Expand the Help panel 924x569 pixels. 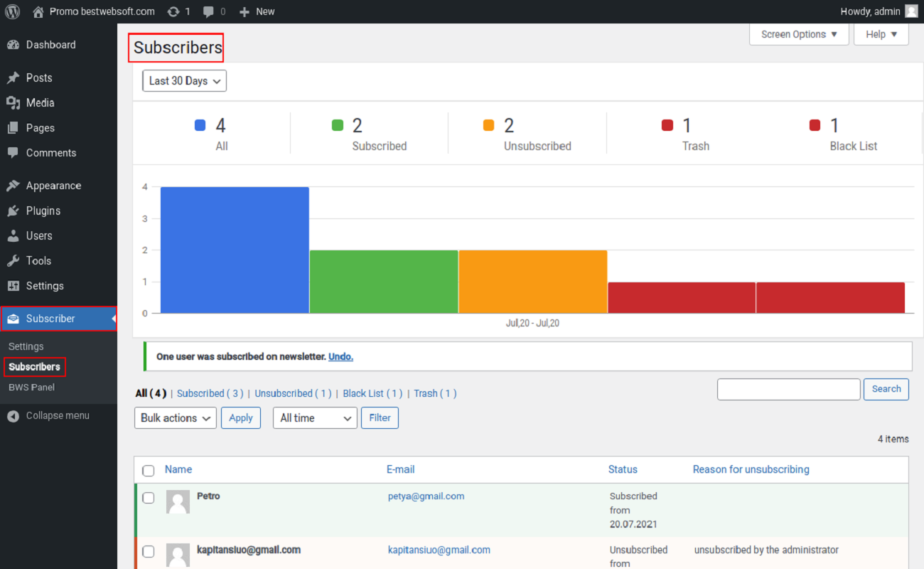(x=881, y=34)
